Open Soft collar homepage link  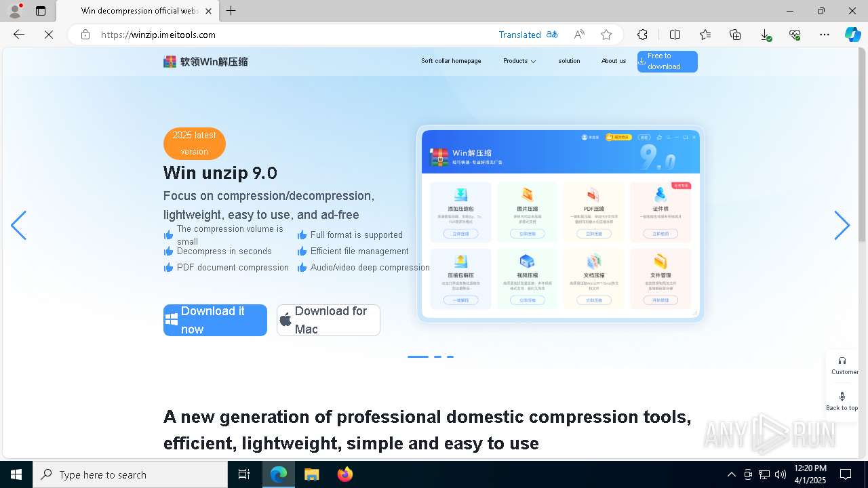click(x=451, y=61)
